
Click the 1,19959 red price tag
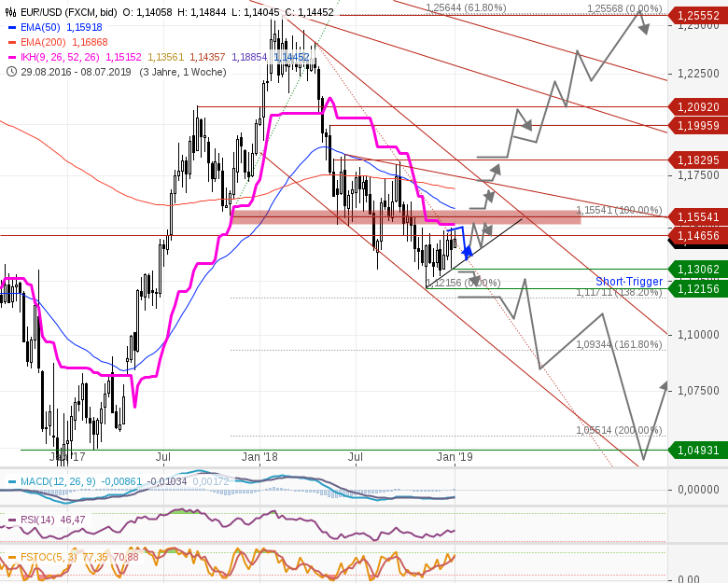(698, 126)
